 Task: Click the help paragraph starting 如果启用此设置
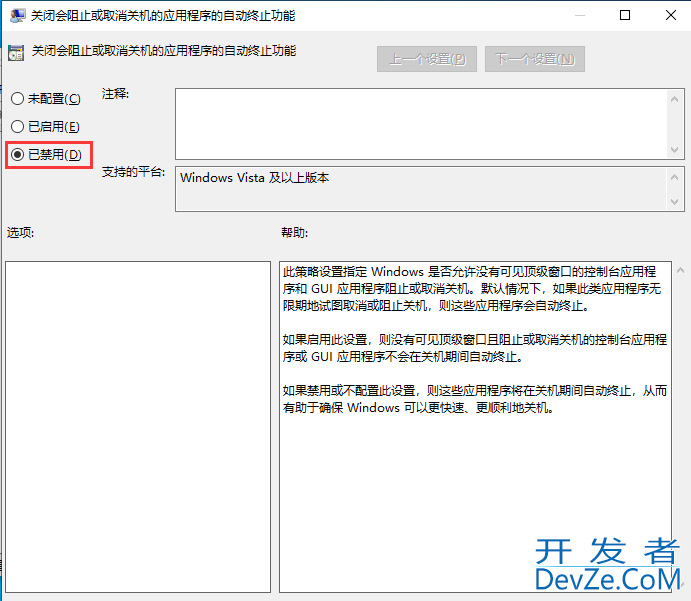pyautogui.click(x=475, y=348)
